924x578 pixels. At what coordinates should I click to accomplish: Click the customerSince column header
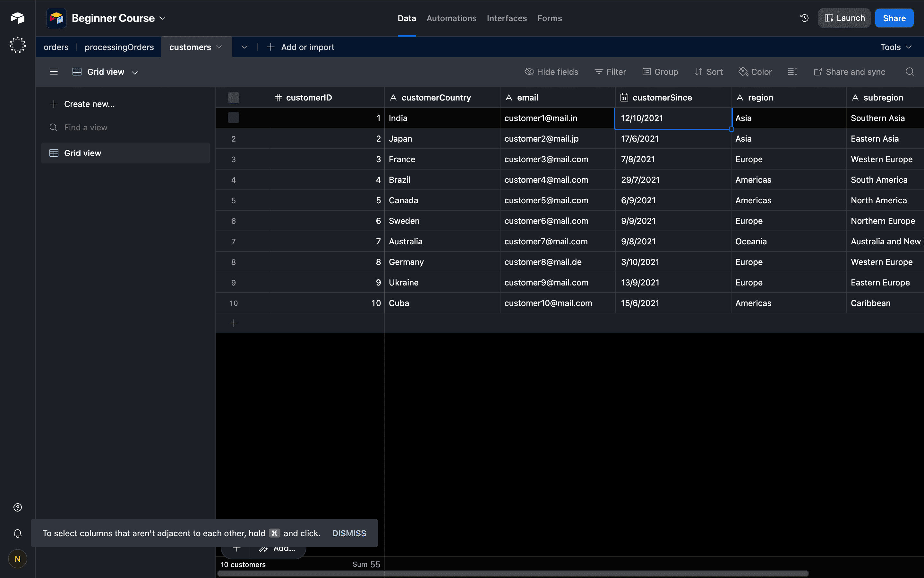[673, 98]
